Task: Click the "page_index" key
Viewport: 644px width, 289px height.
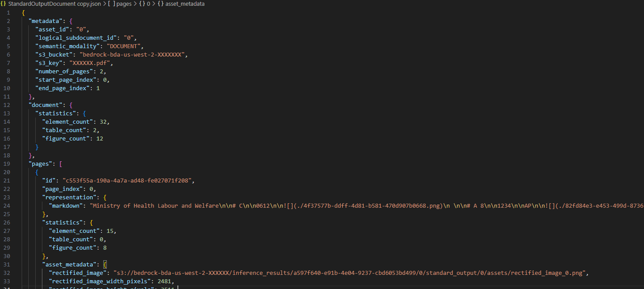Action: [x=62, y=189]
